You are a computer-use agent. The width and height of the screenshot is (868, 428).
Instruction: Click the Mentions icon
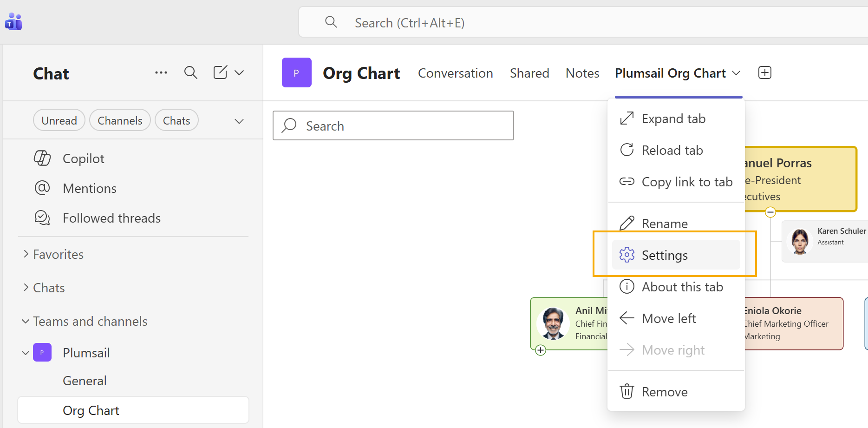(x=42, y=188)
